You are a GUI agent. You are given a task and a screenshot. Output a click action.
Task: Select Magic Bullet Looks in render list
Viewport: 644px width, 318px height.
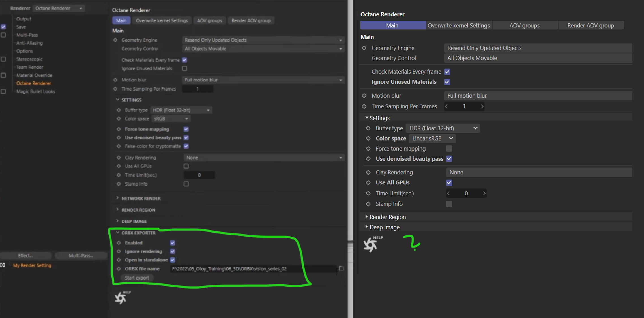pos(36,91)
